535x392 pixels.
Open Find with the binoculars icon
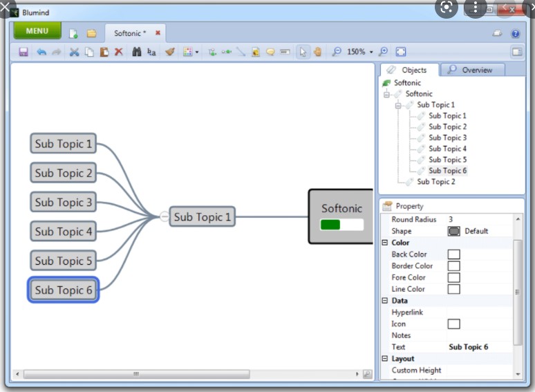136,52
